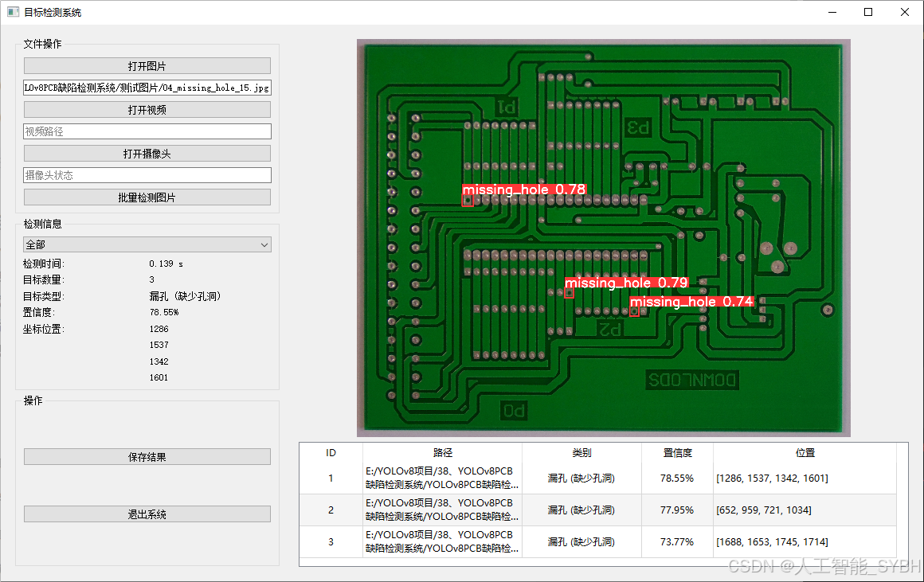
Task: Open the dropdown arrow on the detection filter
Action: [x=265, y=244]
